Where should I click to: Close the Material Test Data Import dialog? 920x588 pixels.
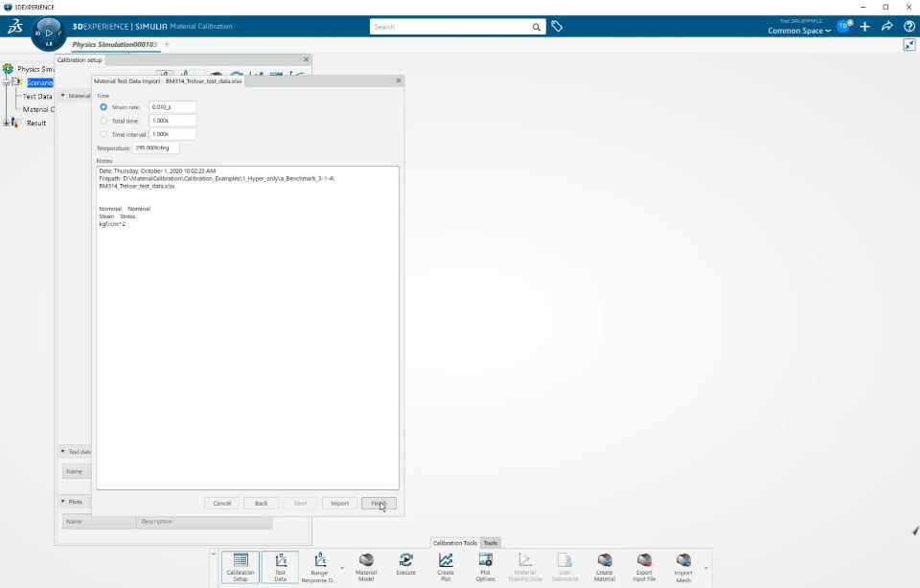pyautogui.click(x=399, y=80)
